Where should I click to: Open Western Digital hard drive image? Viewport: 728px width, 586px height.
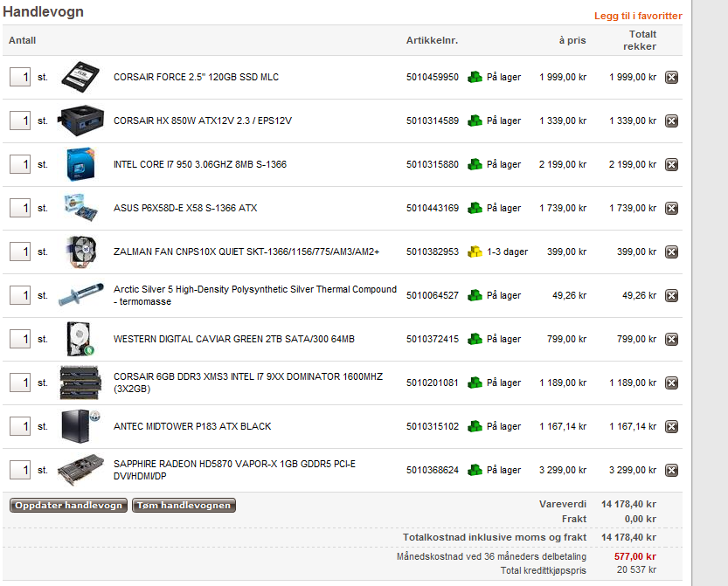point(80,339)
